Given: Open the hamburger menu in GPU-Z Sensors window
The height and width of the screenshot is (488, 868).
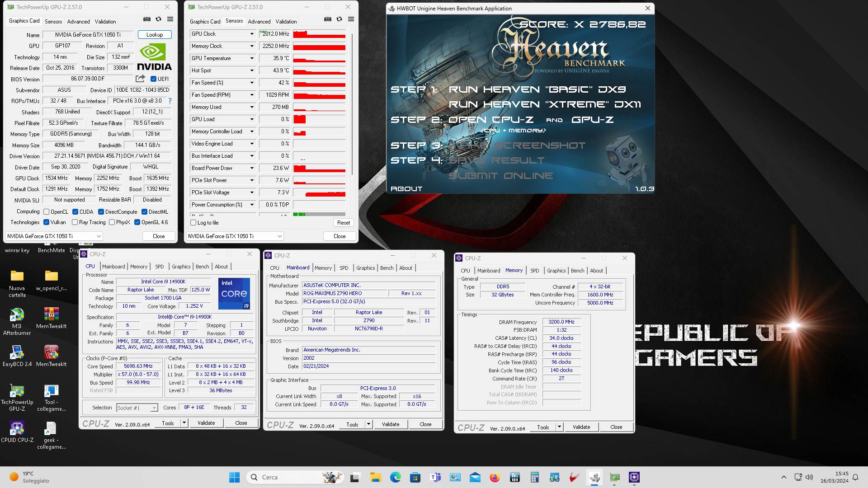Looking at the screenshot, I should click(x=351, y=19).
